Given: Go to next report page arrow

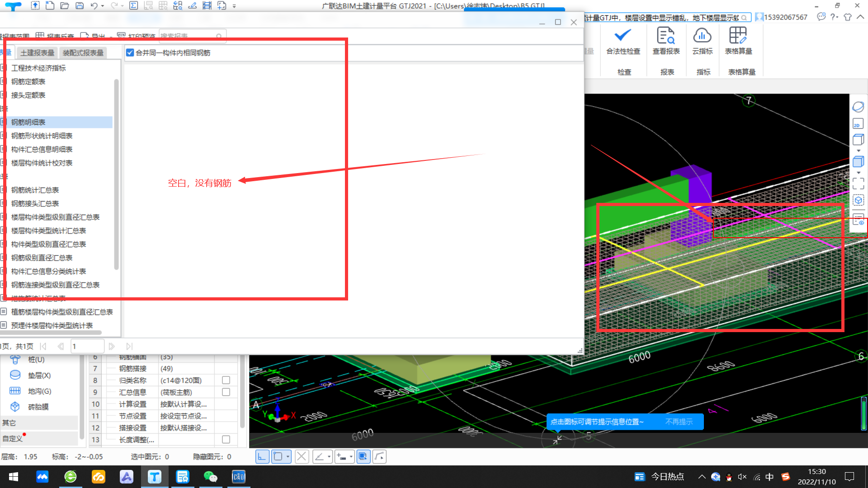Looking at the screenshot, I should 112,347.
